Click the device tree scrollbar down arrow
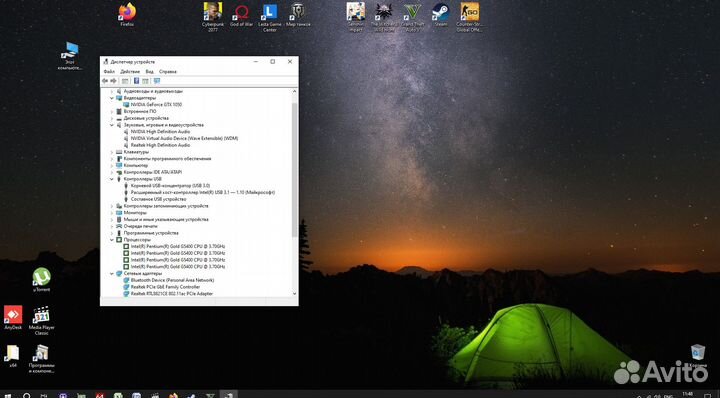 point(294,294)
